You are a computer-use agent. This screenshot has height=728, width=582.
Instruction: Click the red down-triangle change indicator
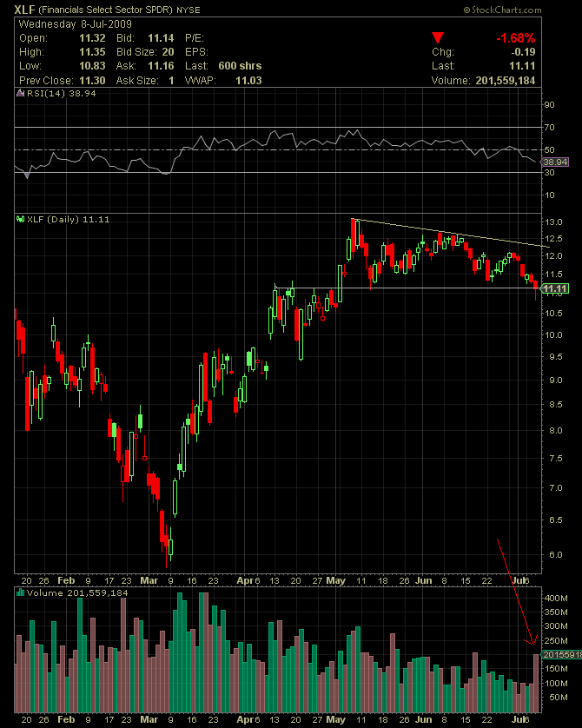click(438, 37)
